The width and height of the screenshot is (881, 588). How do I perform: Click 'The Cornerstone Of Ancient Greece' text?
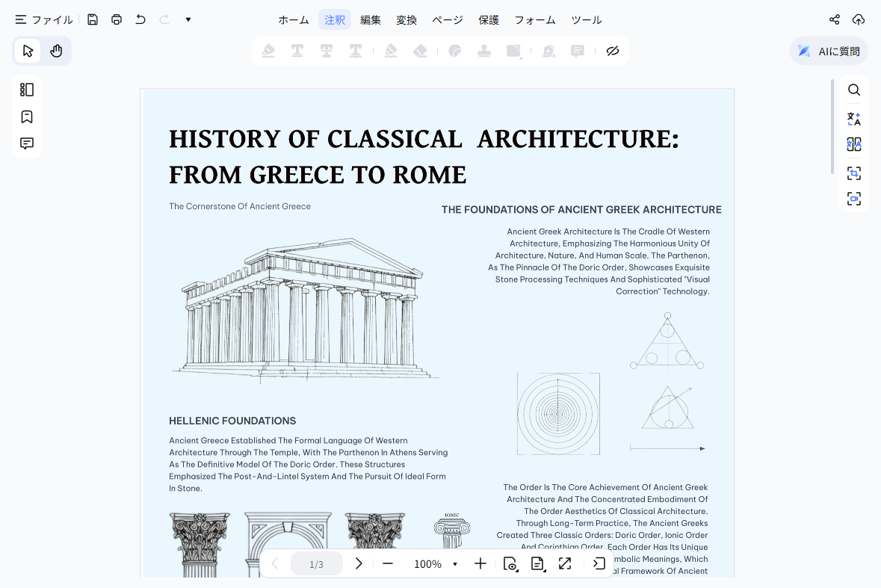[240, 206]
